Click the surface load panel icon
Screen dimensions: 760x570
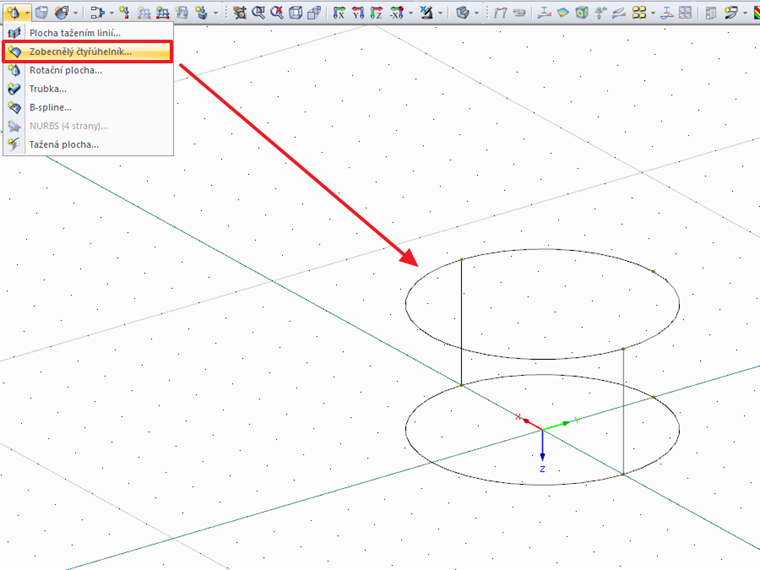(x=182, y=12)
